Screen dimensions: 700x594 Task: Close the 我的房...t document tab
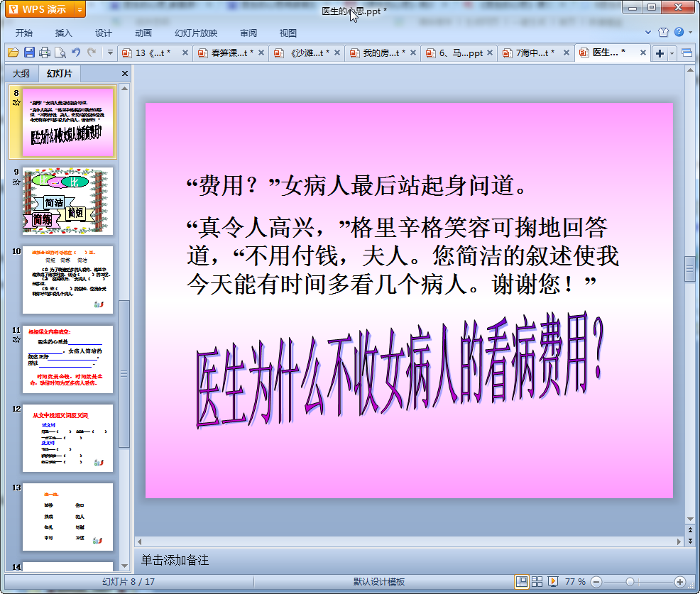(413, 53)
